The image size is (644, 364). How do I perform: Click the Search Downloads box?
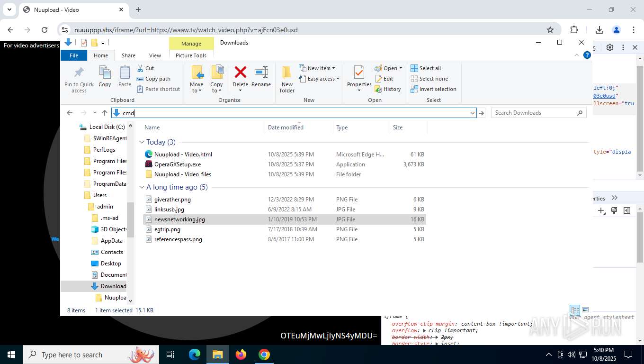pos(538,113)
